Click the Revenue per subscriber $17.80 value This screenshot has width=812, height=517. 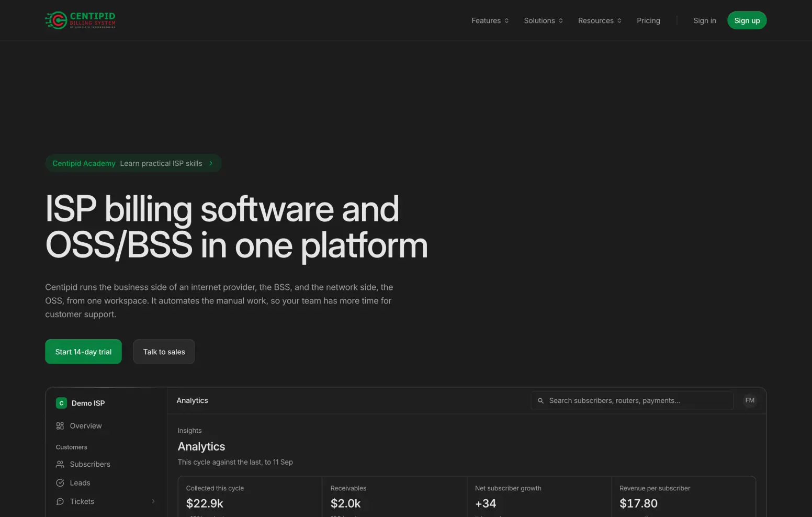[x=638, y=503]
